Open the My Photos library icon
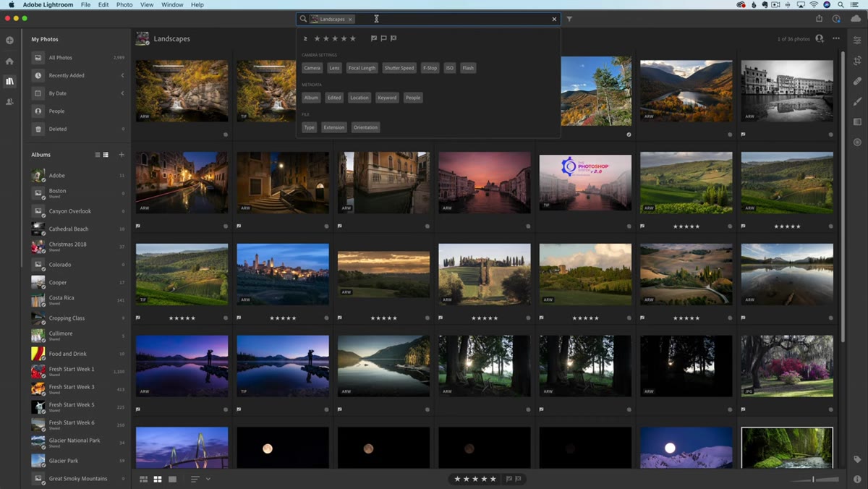Screen dimensions: 868x489 [9, 82]
